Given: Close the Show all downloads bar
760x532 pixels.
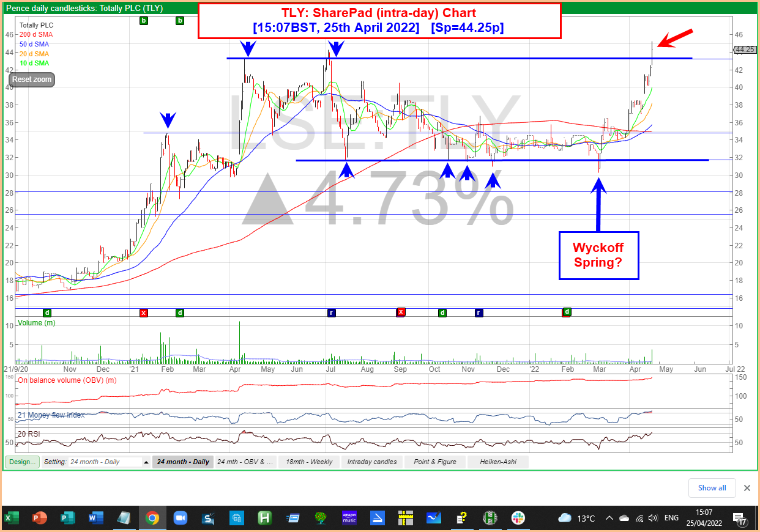Looking at the screenshot, I should [747, 488].
